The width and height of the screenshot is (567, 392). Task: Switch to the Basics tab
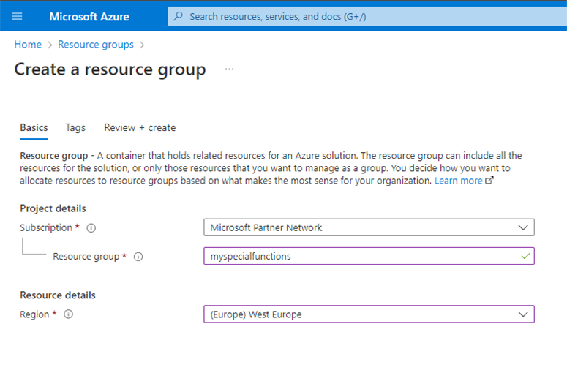[34, 128]
